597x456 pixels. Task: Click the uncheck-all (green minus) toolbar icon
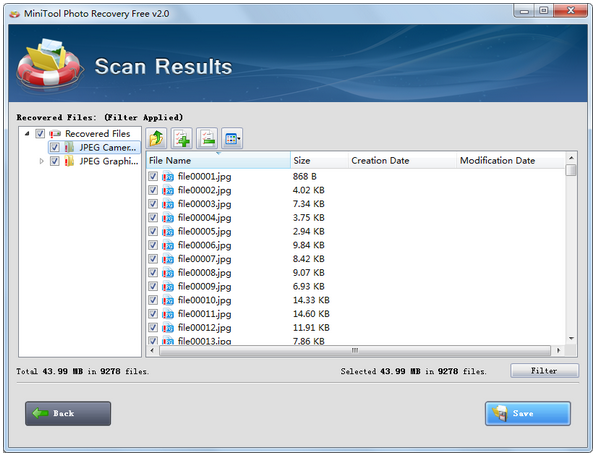[207, 138]
